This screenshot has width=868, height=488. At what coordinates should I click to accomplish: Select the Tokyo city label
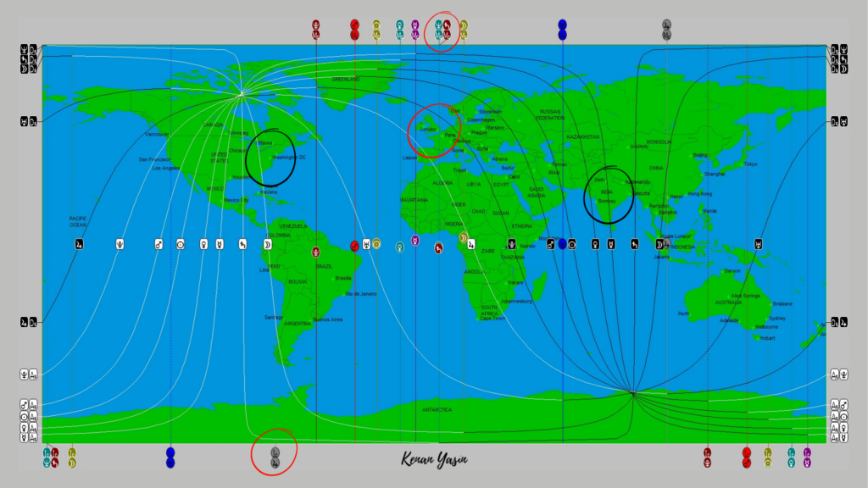pyautogui.click(x=751, y=164)
